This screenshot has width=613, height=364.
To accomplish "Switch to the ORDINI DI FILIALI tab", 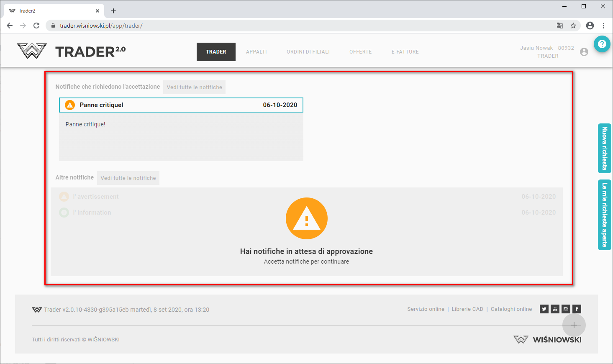I will pyautogui.click(x=308, y=52).
